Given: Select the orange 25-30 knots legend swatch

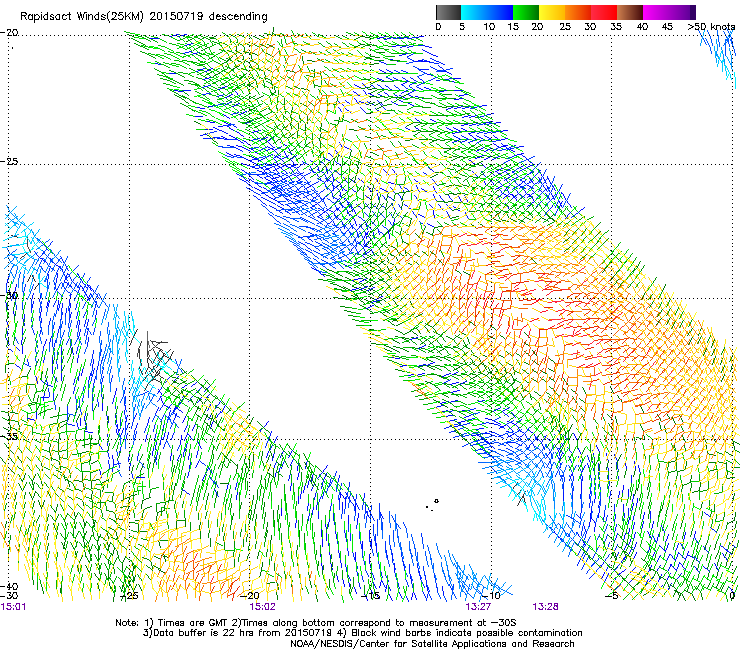Looking at the screenshot, I should [x=578, y=12].
